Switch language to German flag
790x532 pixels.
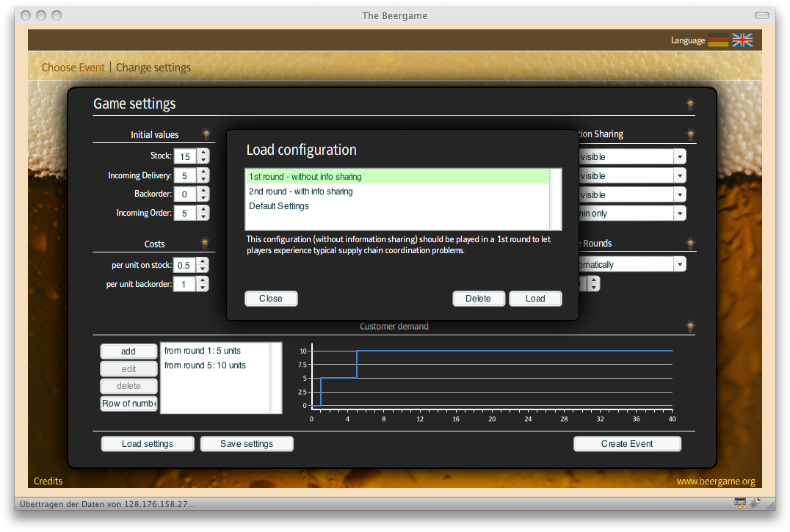click(718, 40)
